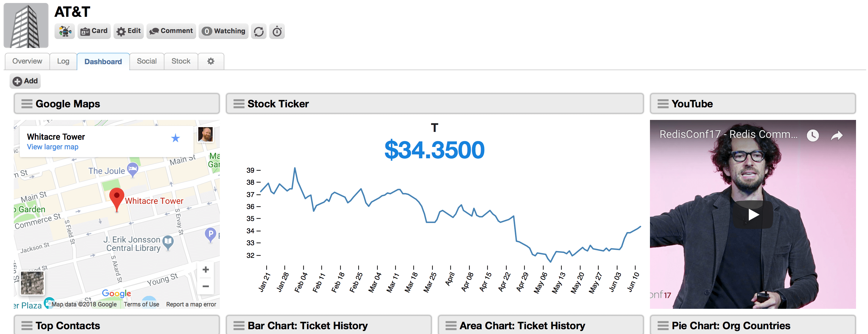The width and height of the screenshot is (868, 334).
Task: Switch map to satellite view thumbnail
Action: [x=32, y=283]
